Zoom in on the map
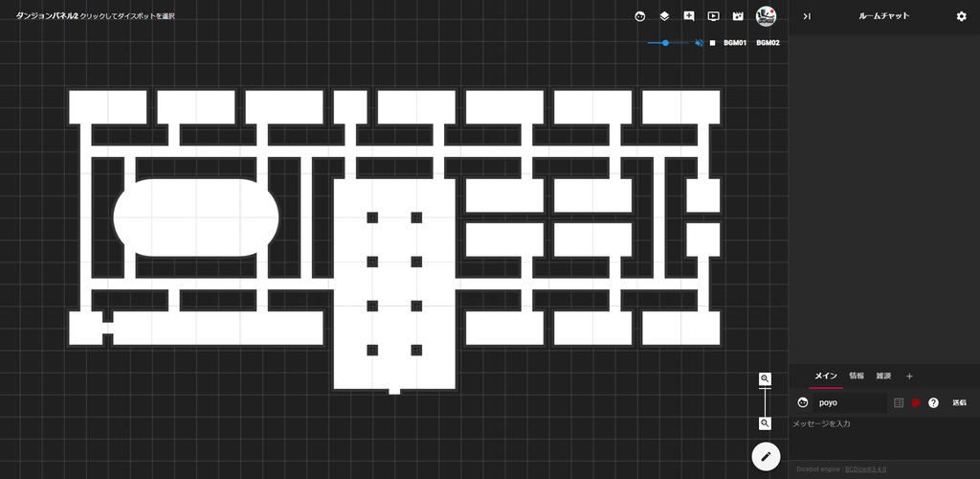Screen dimensions: 980x479 (x=765, y=379)
